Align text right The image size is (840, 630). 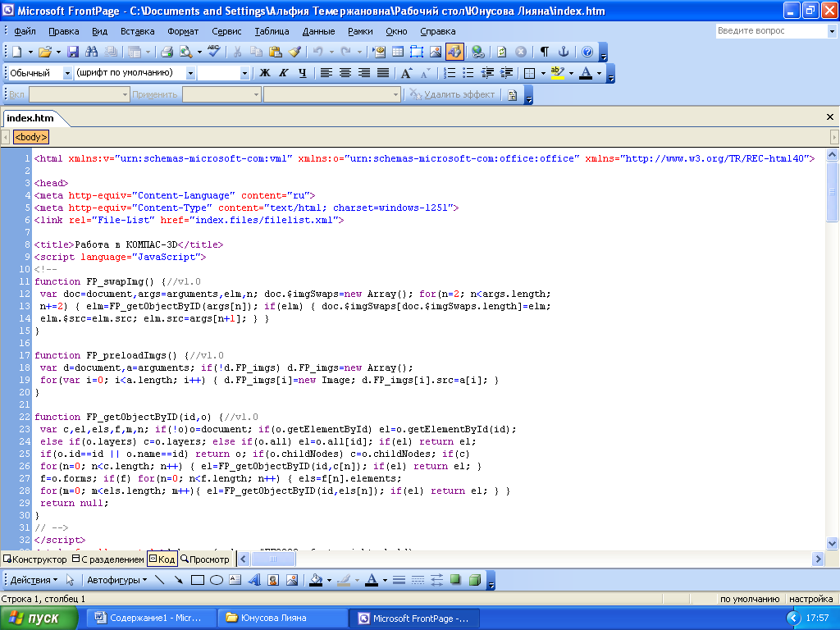[x=364, y=73]
